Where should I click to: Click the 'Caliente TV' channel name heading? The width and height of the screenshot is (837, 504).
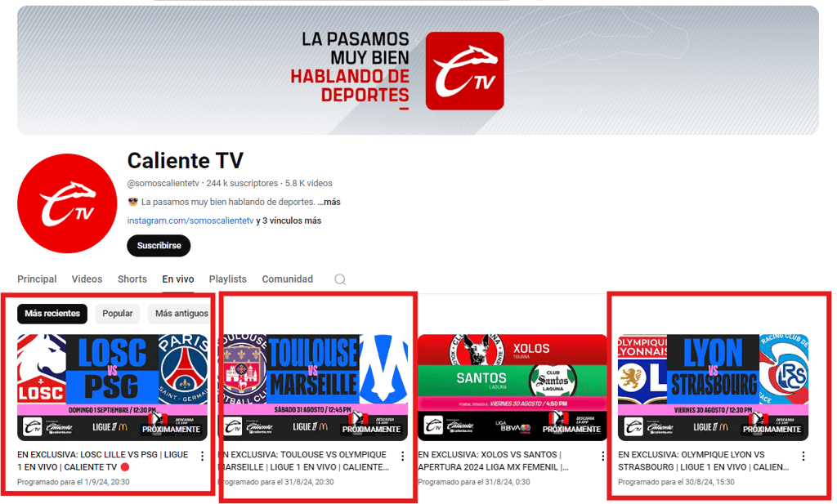coord(186,161)
